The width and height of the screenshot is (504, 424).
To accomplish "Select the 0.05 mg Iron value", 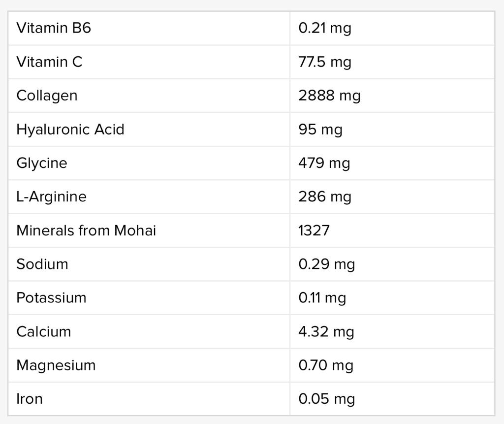I will [326, 399].
